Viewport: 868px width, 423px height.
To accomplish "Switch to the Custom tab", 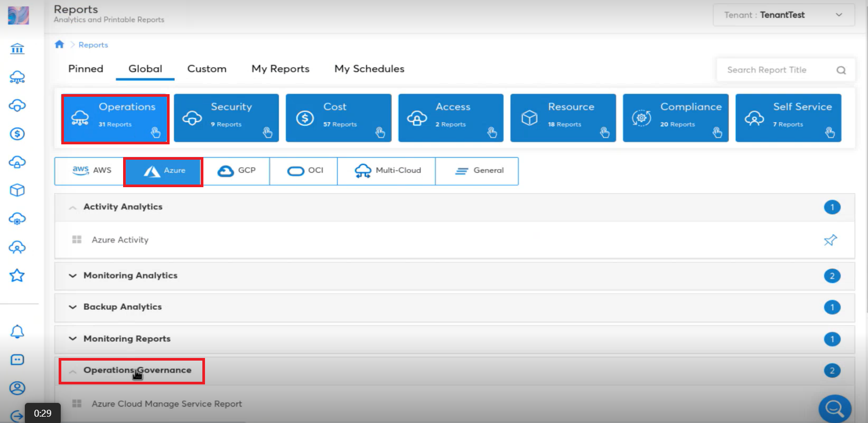I will (x=207, y=69).
